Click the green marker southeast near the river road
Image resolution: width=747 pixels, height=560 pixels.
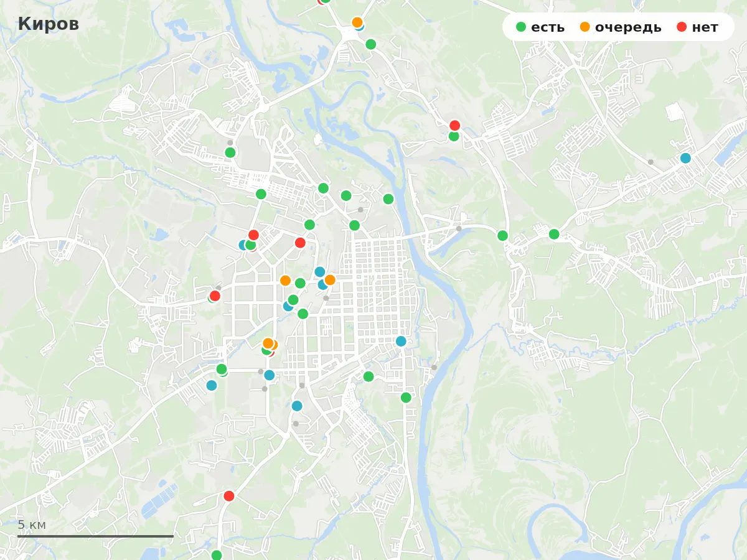[x=406, y=397]
